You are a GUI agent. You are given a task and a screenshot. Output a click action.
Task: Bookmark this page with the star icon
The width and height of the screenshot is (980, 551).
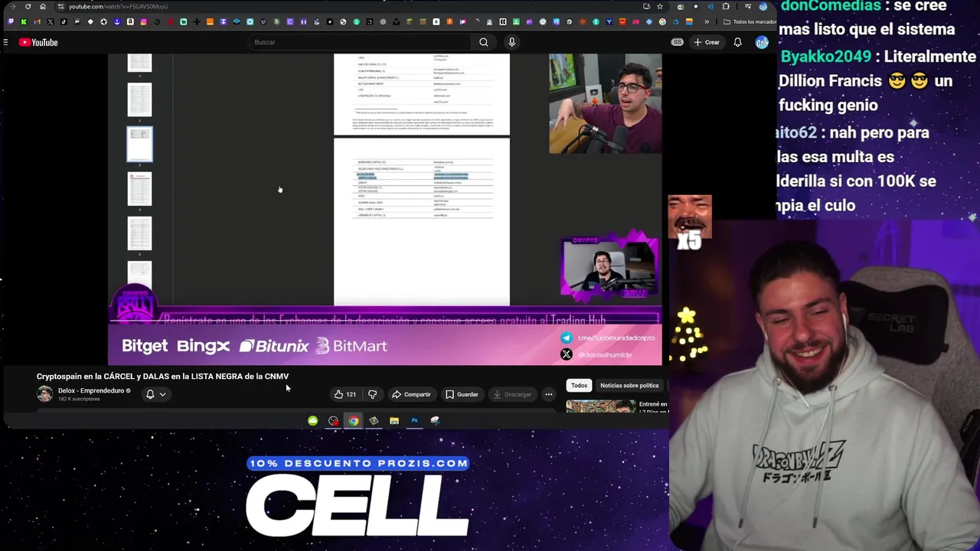(660, 6)
